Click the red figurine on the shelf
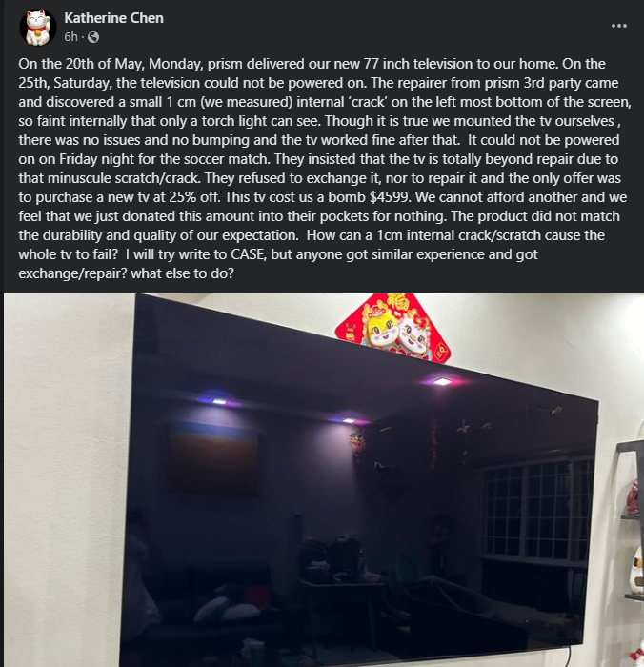This screenshot has width=644, height=667. (634, 497)
